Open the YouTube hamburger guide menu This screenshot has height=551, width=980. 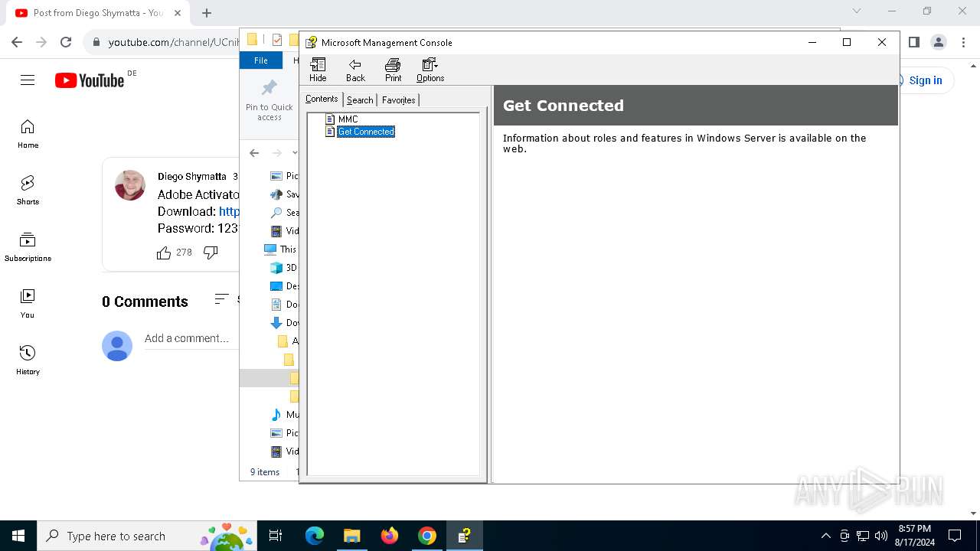tap(28, 80)
